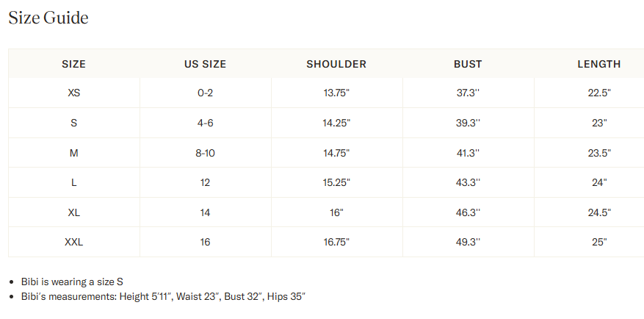644x319 pixels.
Task: Select the M size row label
Action: (74, 153)
